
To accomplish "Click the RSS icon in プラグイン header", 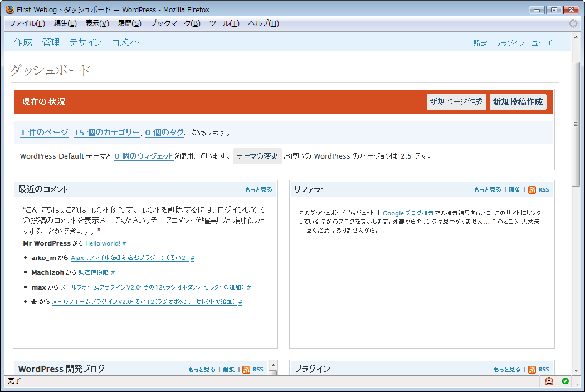I will point(532,370).
